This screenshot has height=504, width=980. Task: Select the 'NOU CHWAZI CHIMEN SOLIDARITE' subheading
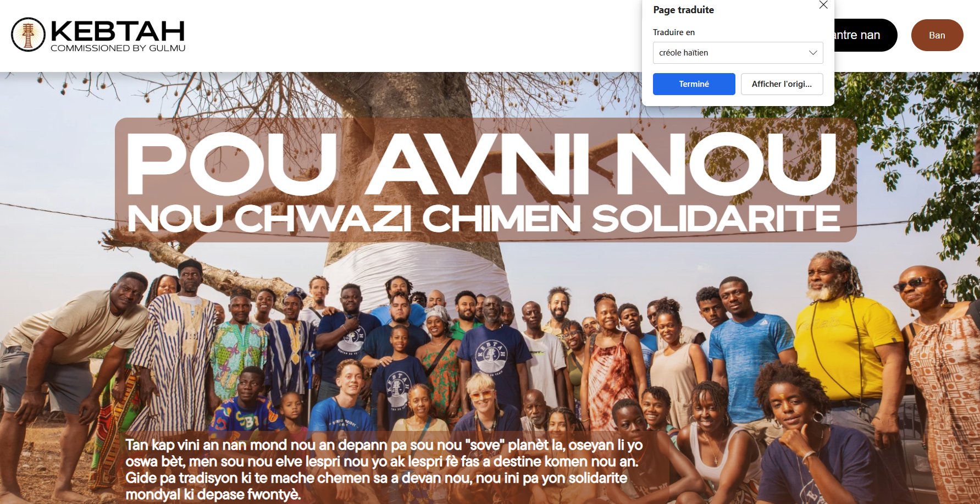[484, 219]
